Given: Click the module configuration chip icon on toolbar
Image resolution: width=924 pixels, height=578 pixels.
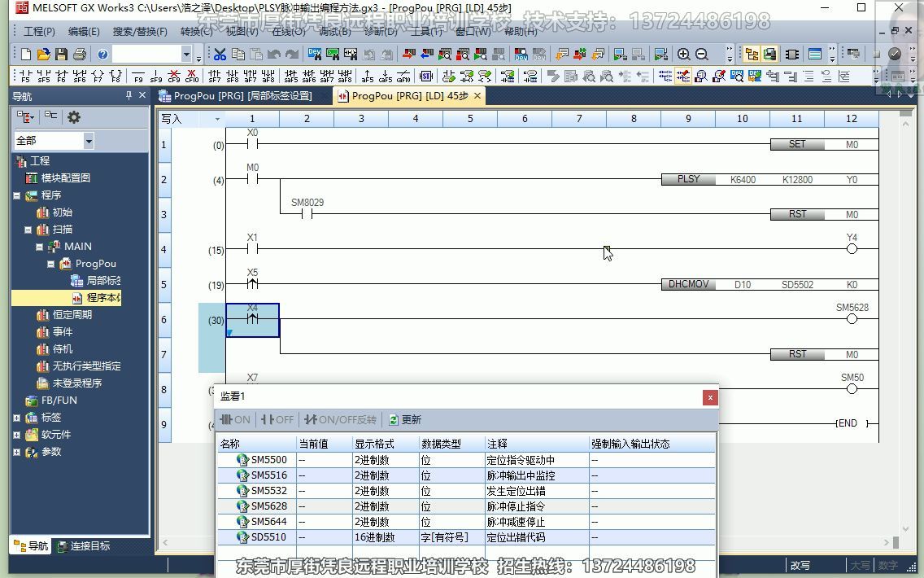Looking at the screenshot, I should [792, 54].
